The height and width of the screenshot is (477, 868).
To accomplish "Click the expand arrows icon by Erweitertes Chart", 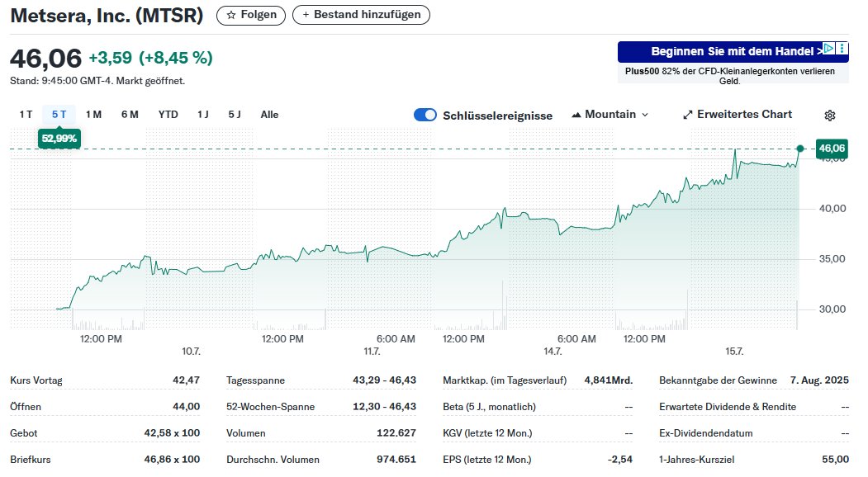I will pos(687,115).
